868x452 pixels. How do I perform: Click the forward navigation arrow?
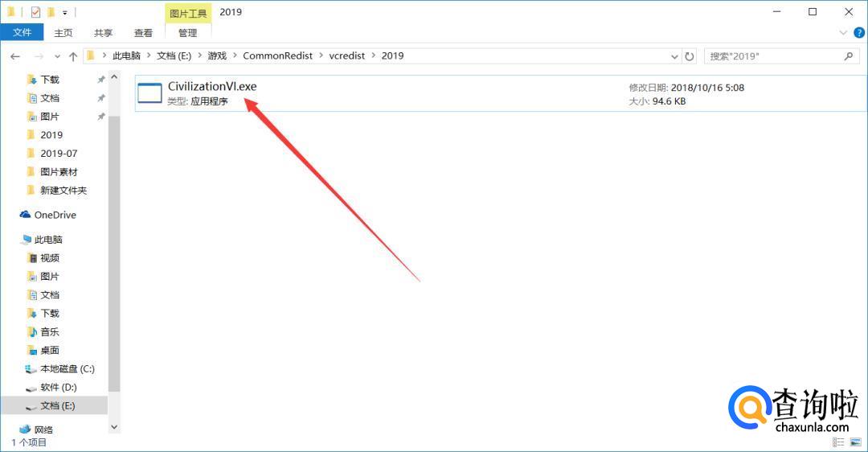click(x=39, y=56)
